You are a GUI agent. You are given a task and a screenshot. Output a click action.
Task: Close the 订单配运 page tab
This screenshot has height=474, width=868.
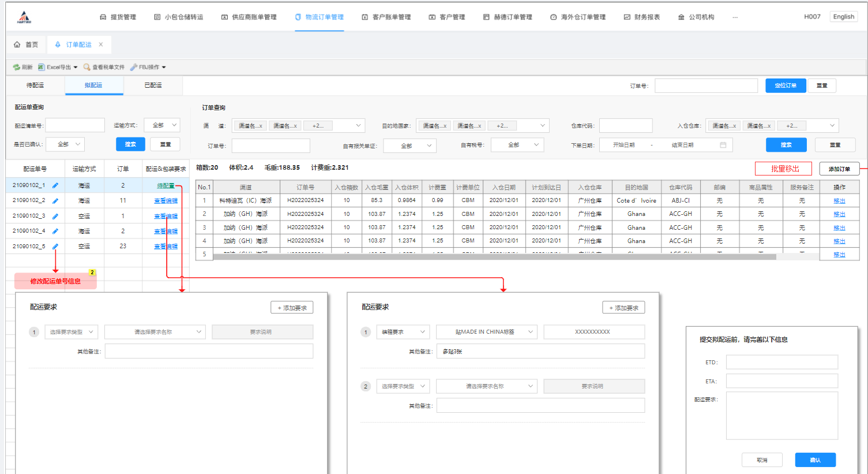pyautogui.click(x=101, y=44)
